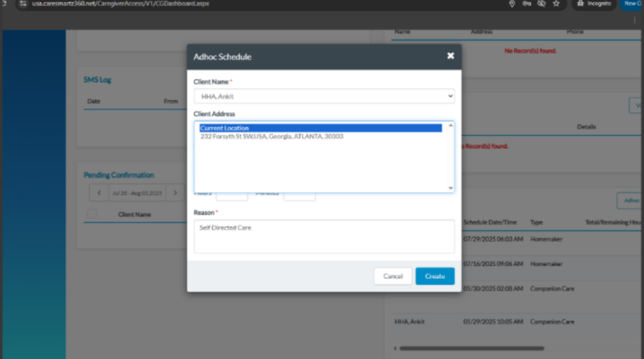Open the password manager key icon

coord(527,4)
